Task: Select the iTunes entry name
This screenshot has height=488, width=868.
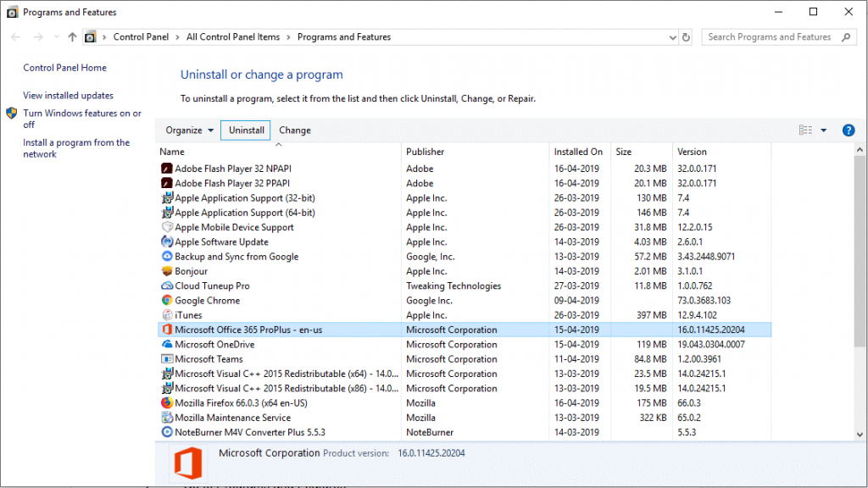Action: click(188, 315)
